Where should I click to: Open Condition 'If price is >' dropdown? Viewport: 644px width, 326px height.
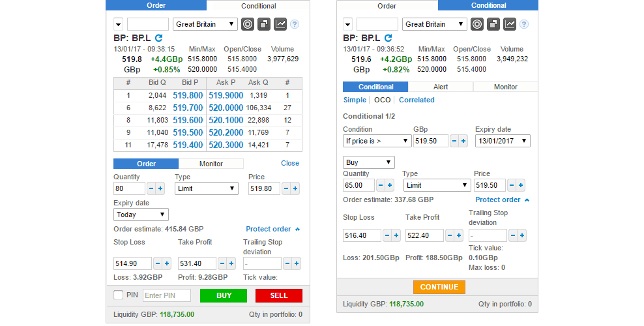[x=377, y=141]
